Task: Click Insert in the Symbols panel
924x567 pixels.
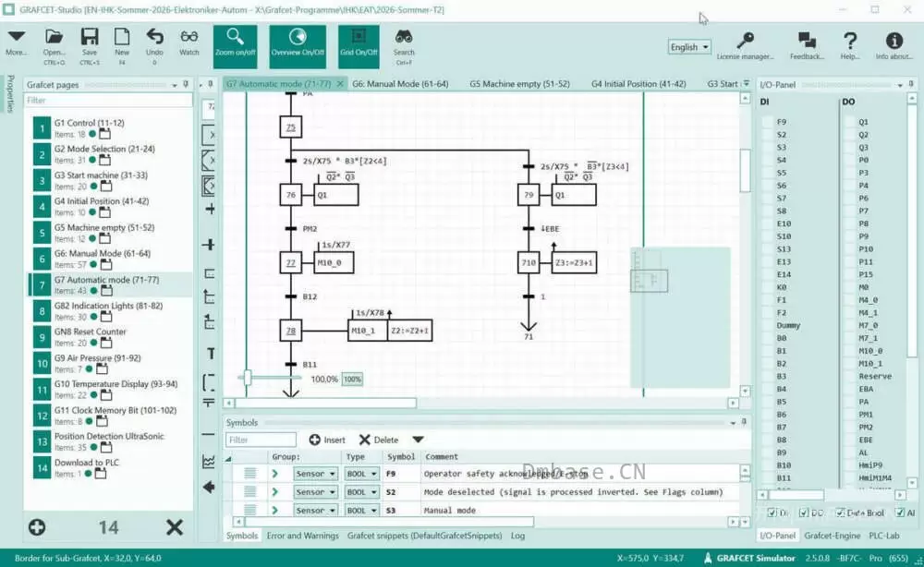Action: click(x=327, y=440)
